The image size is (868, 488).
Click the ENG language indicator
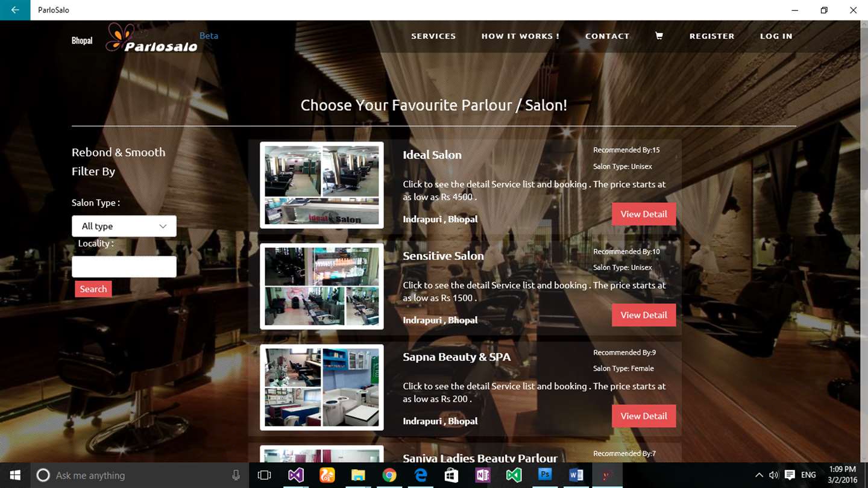pyautogui.click(x=808, y=475)
